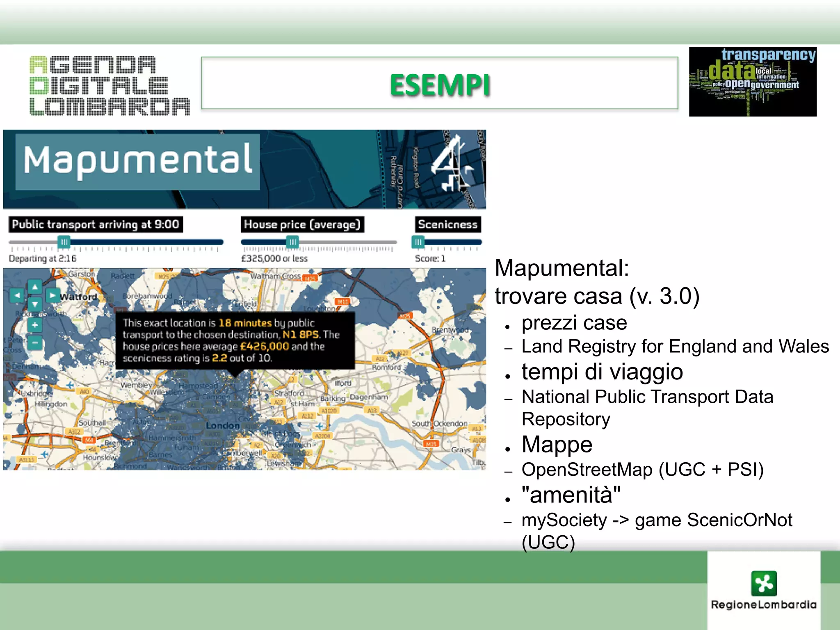
Task: Click the Regione Lombardia green logo
Action: click(x=764, y=583)
